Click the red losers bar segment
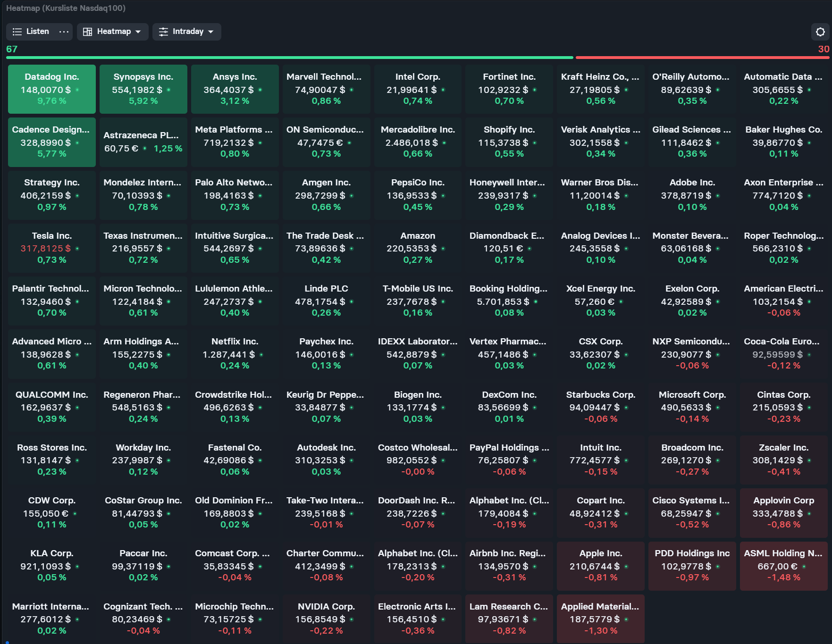This screenshot has height=644, width=832. [x=702, y=58]
